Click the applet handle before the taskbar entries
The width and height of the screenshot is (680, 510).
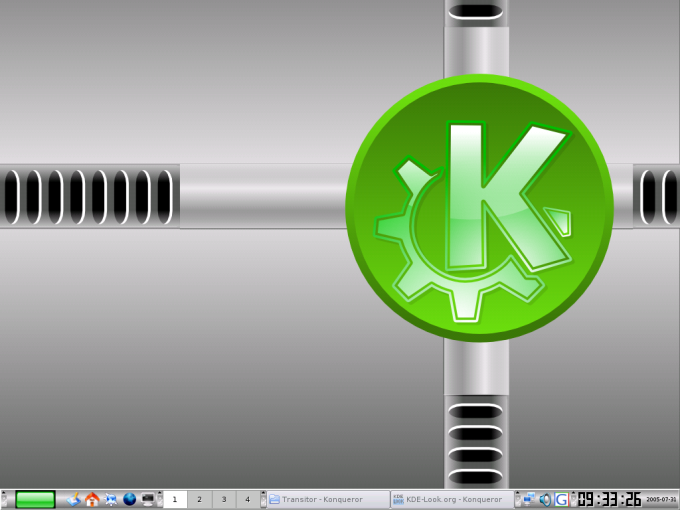(263, 499)
